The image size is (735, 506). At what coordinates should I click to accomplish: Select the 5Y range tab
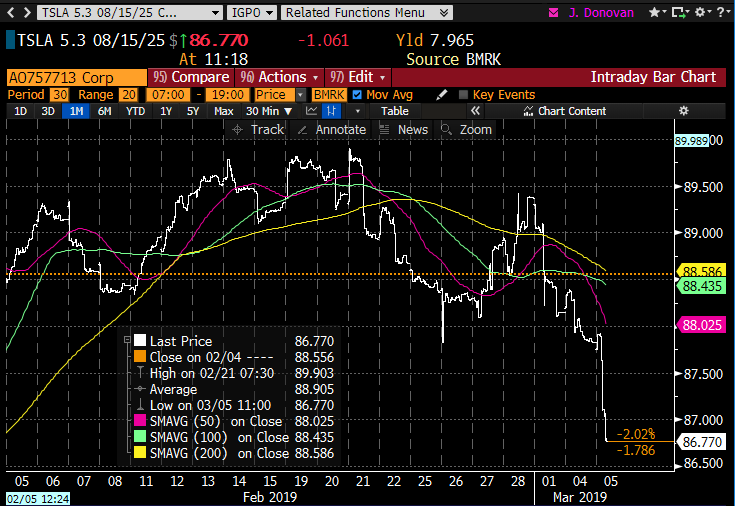coord(193,111)
